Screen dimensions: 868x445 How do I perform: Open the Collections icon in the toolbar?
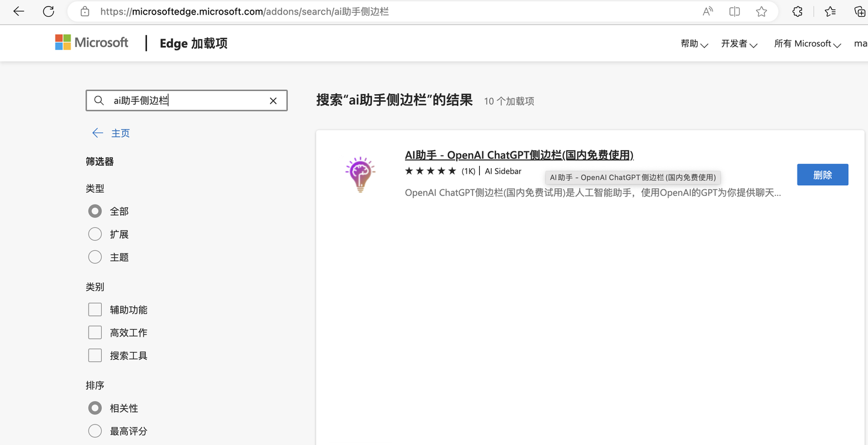[860, 11]
